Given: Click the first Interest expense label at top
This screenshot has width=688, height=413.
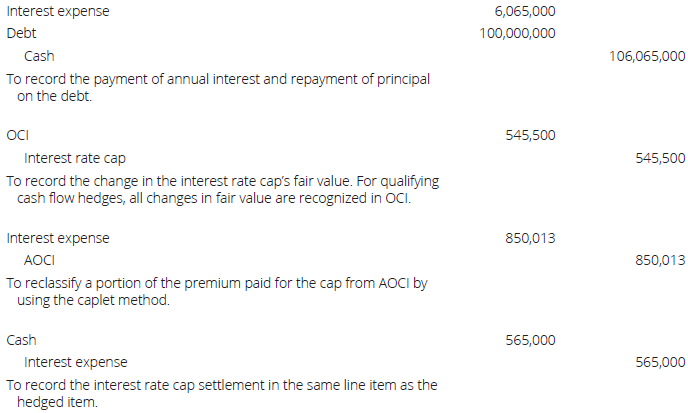Looking at the screenshot, I should point(58,12).
